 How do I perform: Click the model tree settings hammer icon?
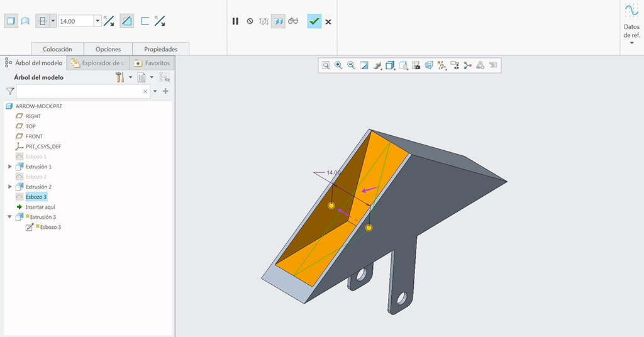click(120, 77)
